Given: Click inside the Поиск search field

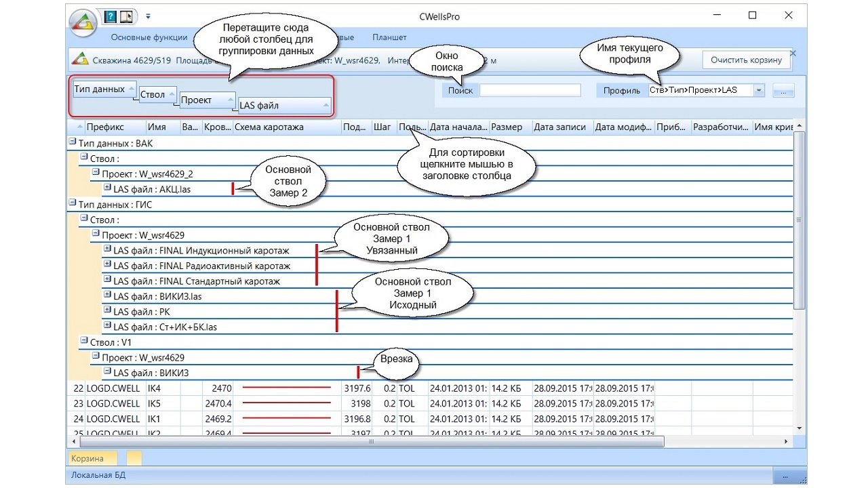Looking at the screenshot, I should point(530,91).
